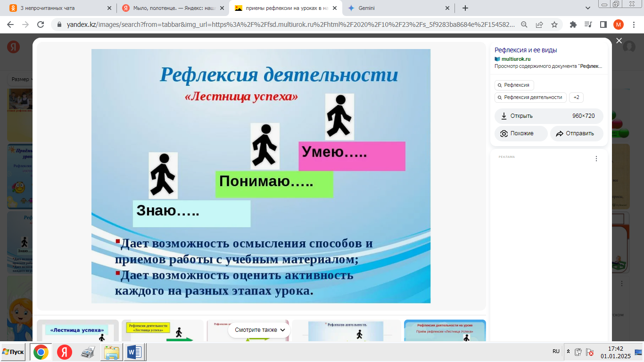Open the Chrome extensions puzzle icon
This screenshot has width=644, height=362.
point(573,25)
